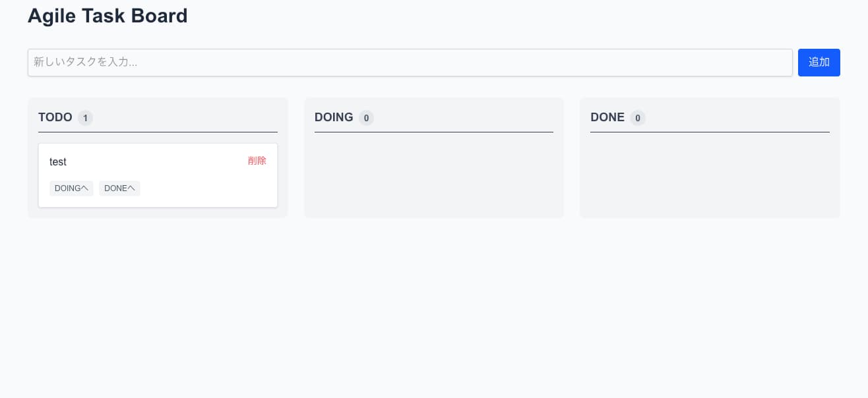
Task: Click the DOING column heading
Action: [x=334, y=117]
